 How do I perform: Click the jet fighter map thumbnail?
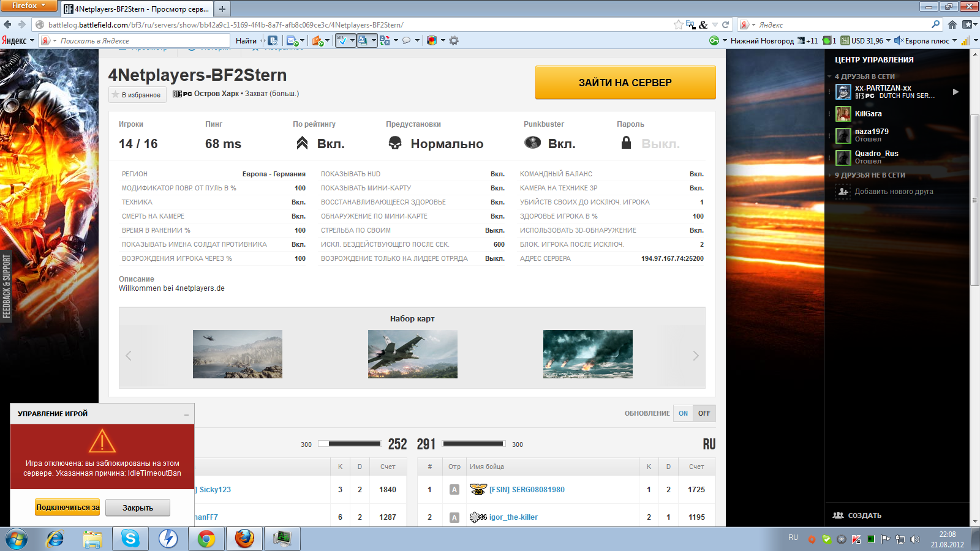413,354
